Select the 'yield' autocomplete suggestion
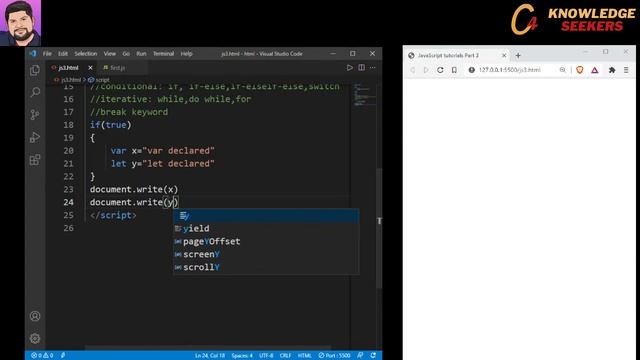 [x=266, y=229]
